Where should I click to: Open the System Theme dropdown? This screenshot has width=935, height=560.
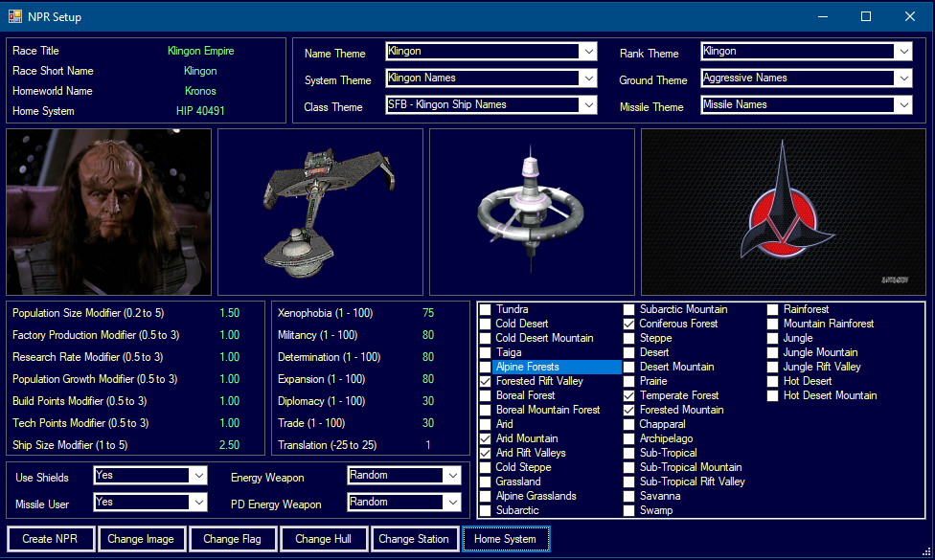coord(588,78)
